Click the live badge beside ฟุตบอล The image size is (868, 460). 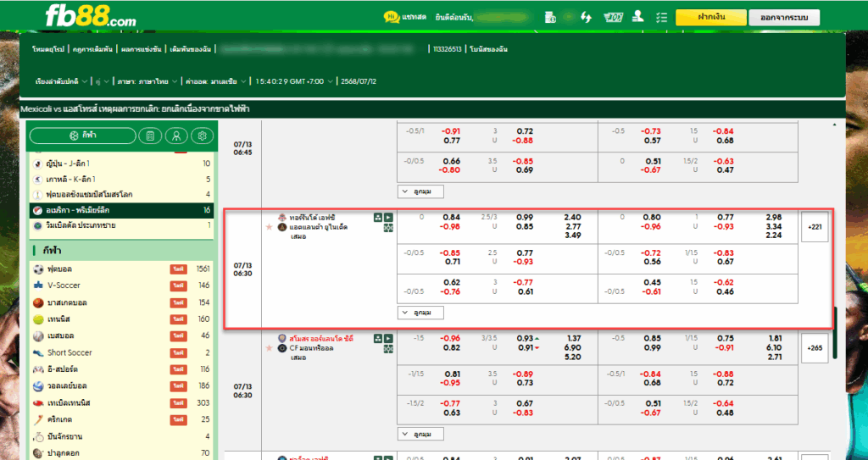coord(178,269)
